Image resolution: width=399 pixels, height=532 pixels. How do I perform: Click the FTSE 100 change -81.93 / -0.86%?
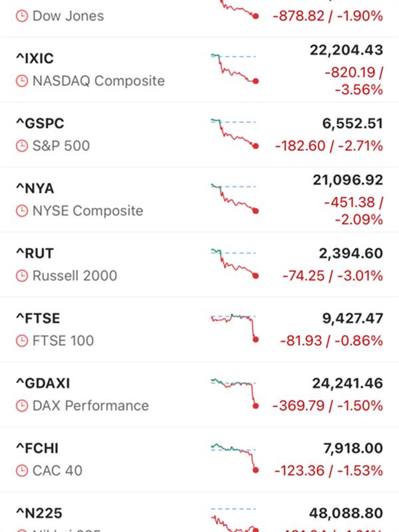(332, 341)
